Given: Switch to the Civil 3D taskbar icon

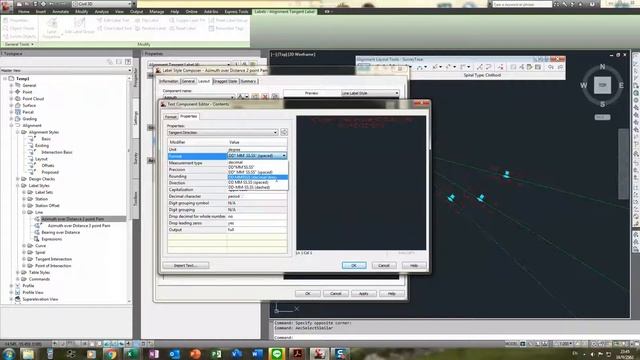Looking at the screenshot, I should click(319, 354).
